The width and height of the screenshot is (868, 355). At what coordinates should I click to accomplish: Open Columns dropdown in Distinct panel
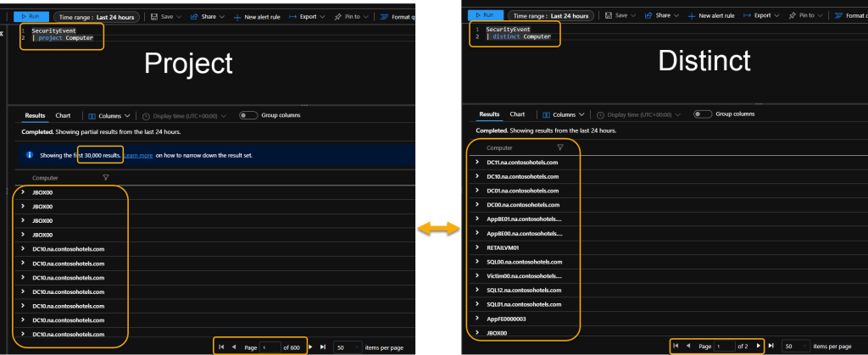point(564,114)
